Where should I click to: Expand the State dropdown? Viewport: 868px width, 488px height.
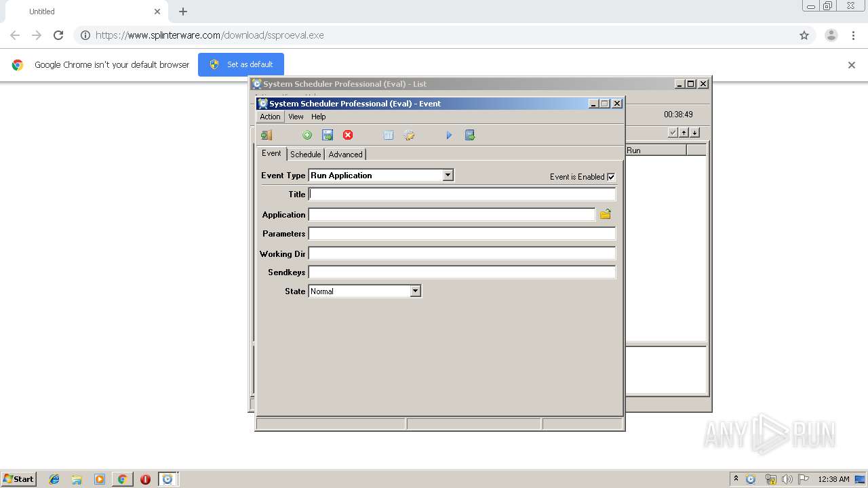pos(416,291)
